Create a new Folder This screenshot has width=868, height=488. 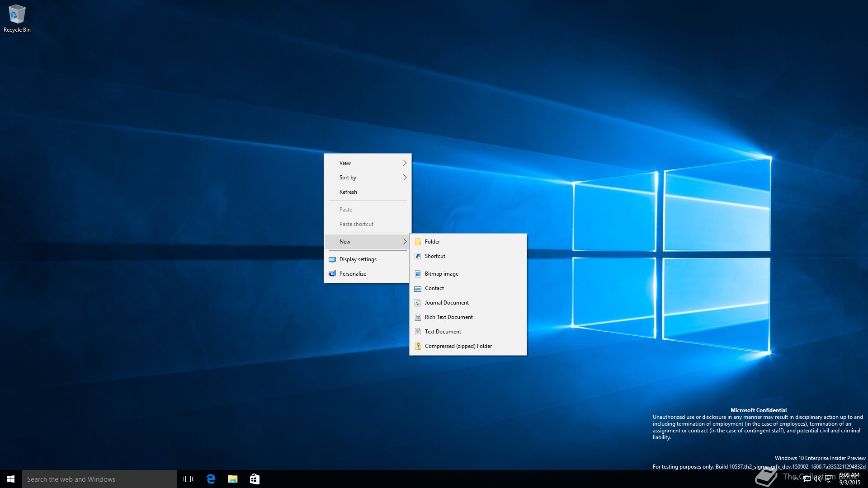(468, 242)
